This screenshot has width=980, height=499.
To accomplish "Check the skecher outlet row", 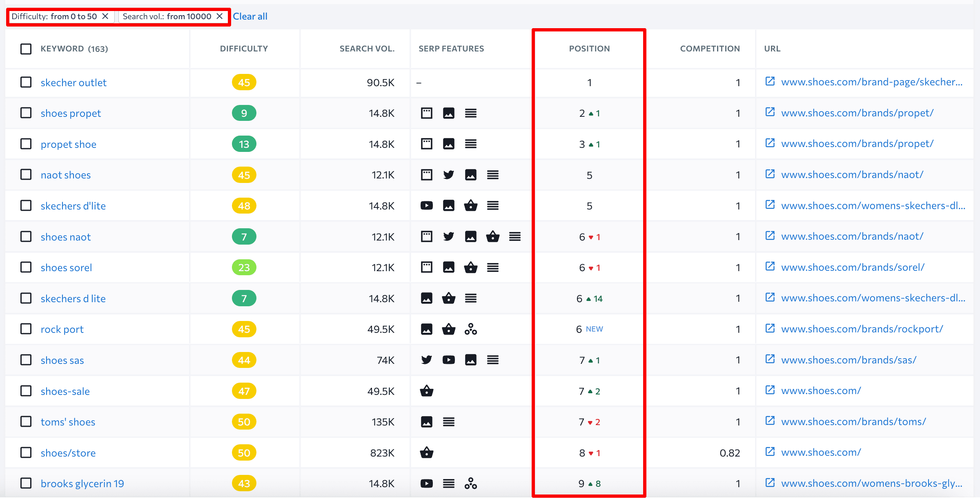I will point(26,82).
